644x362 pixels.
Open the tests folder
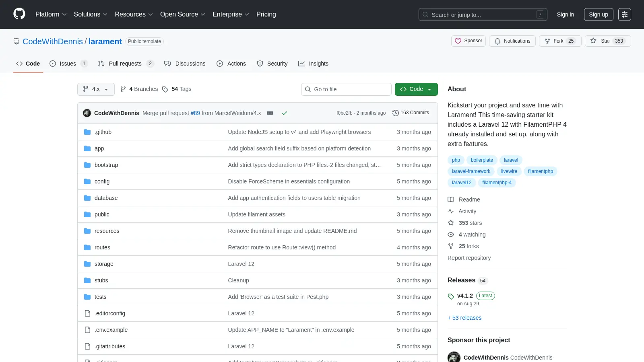click(x=101, y=297)
